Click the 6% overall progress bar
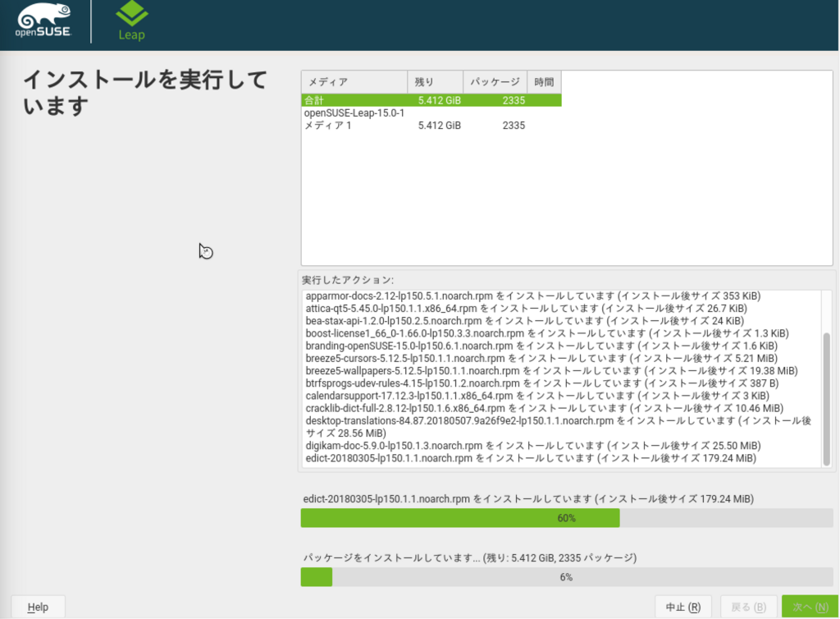The width and height of the screenshot is (840, 619). tap(566, 577)
